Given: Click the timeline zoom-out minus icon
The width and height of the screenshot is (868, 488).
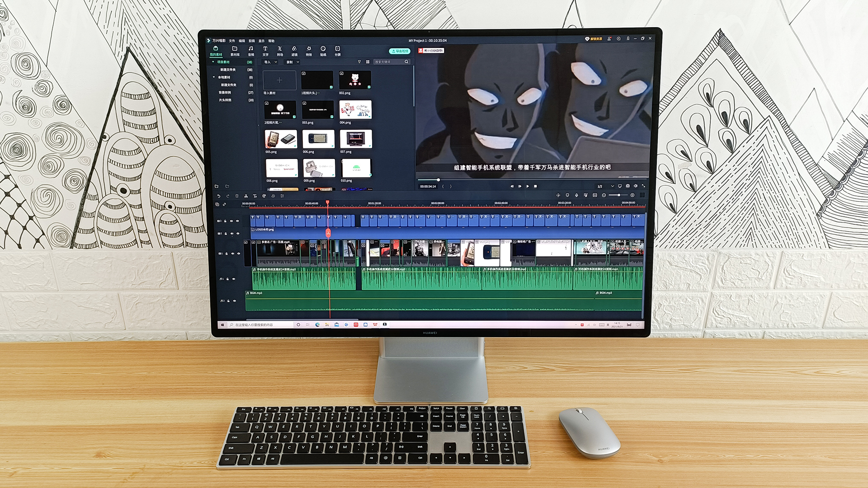Looking at the screenshot, I should [x=604, y=195].
